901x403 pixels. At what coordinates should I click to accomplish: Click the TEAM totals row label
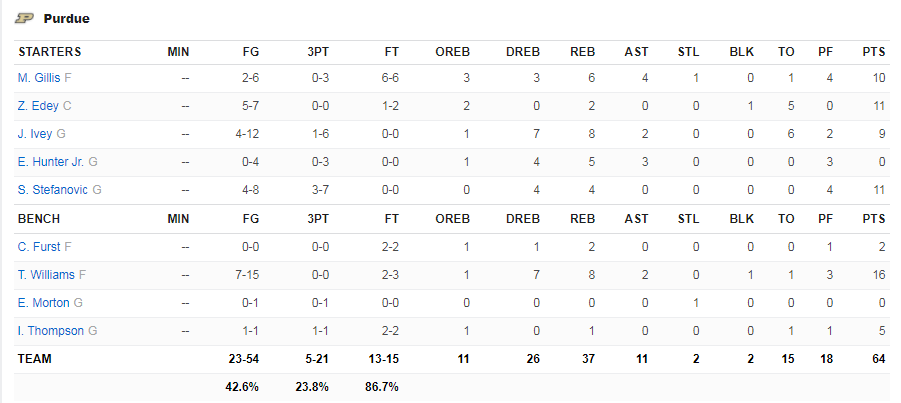coord(35,359)
